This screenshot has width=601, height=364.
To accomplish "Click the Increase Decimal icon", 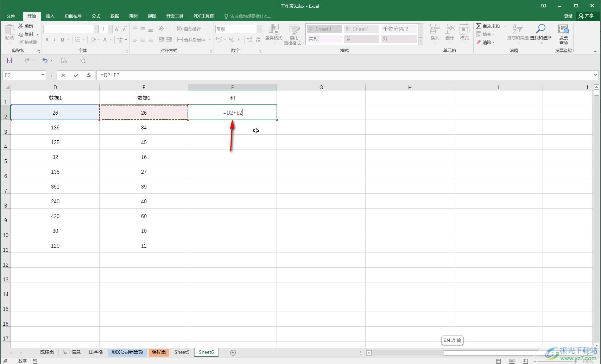I will (249, 40).
